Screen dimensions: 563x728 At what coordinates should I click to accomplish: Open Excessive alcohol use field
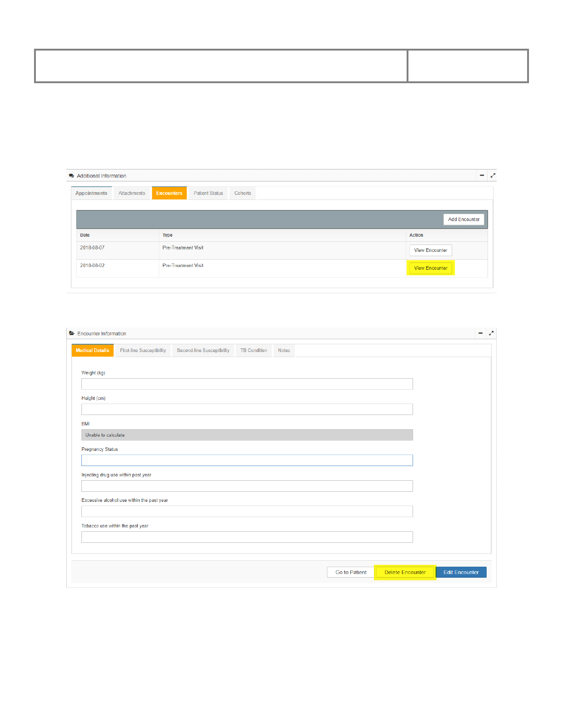247,511
